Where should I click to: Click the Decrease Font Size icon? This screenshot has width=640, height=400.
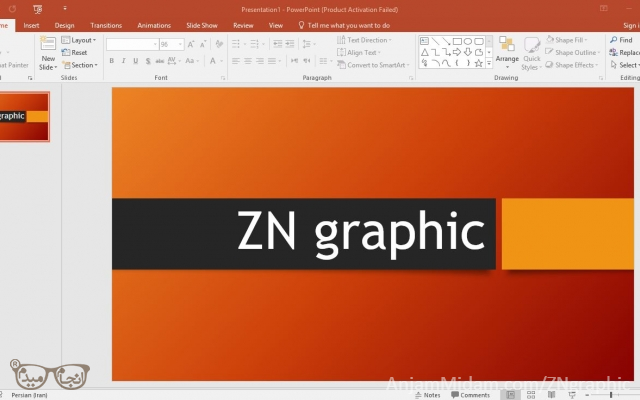click(x=203, y=44)
